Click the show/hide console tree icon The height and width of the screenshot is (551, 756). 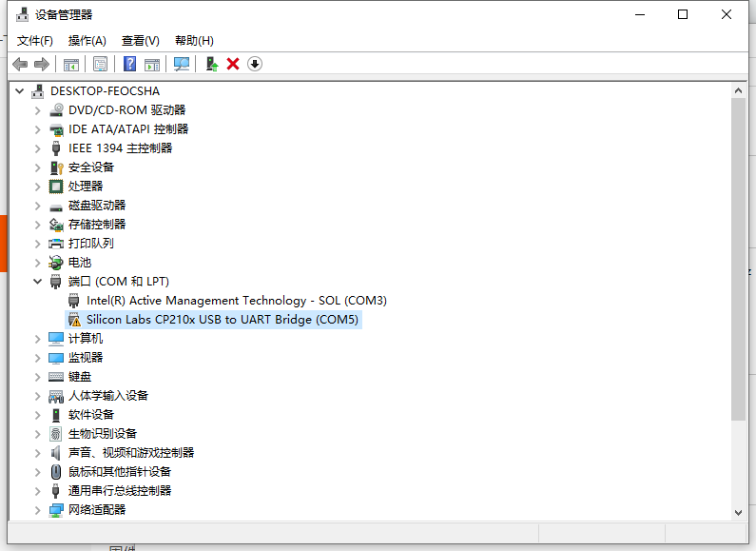pyautogui.click(x=71, y=64)
